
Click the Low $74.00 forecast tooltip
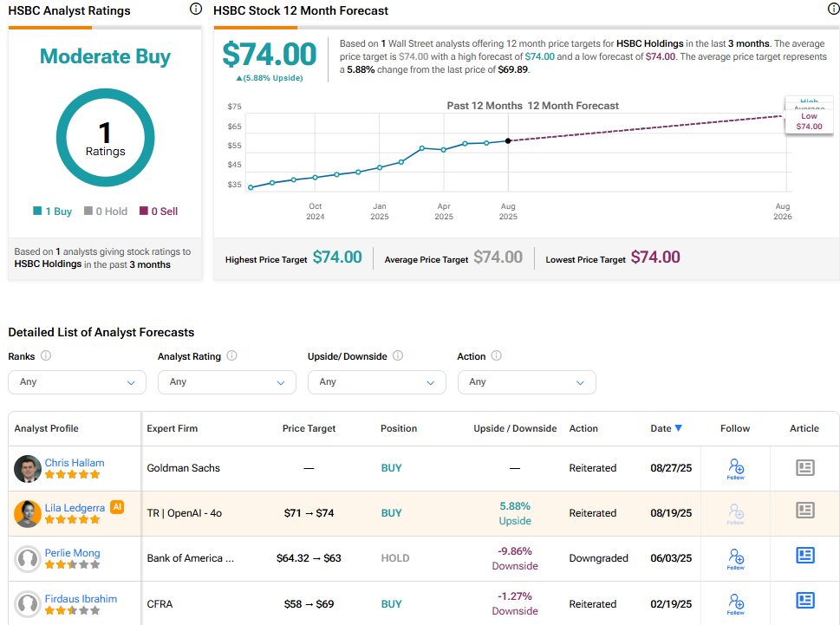click(809, 121)
